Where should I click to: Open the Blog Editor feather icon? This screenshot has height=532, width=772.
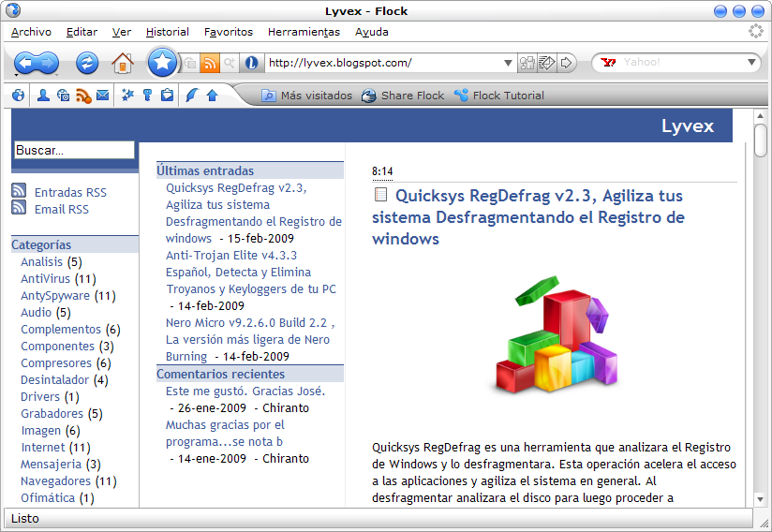point(191,95)
